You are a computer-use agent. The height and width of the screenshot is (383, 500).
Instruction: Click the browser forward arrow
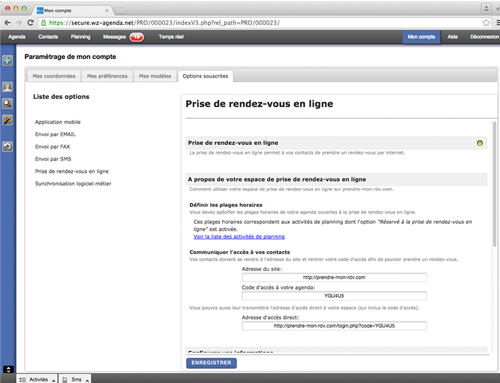[19, 23]
